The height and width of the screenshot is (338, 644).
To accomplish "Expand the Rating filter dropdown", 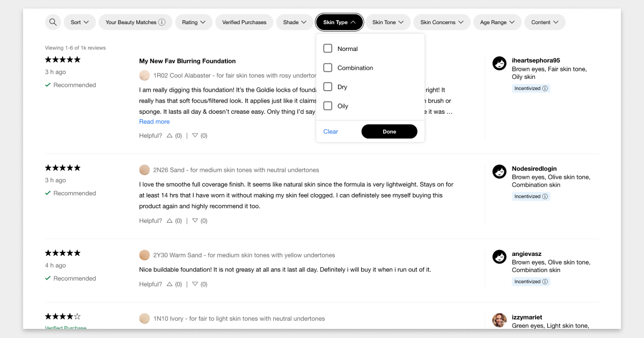I will pos(194,22).
